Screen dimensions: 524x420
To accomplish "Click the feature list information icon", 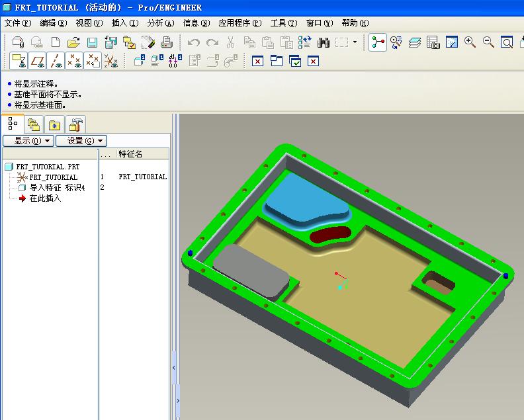I will 157,60.
